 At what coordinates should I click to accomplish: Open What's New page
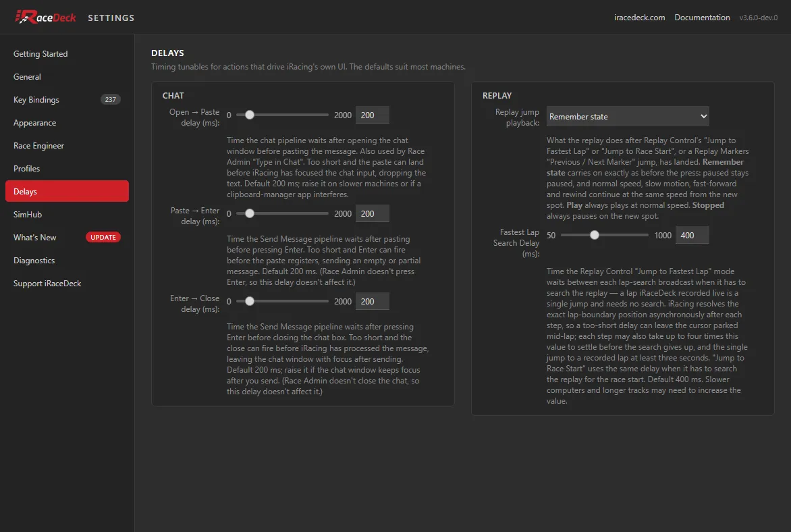click(67, 237)
